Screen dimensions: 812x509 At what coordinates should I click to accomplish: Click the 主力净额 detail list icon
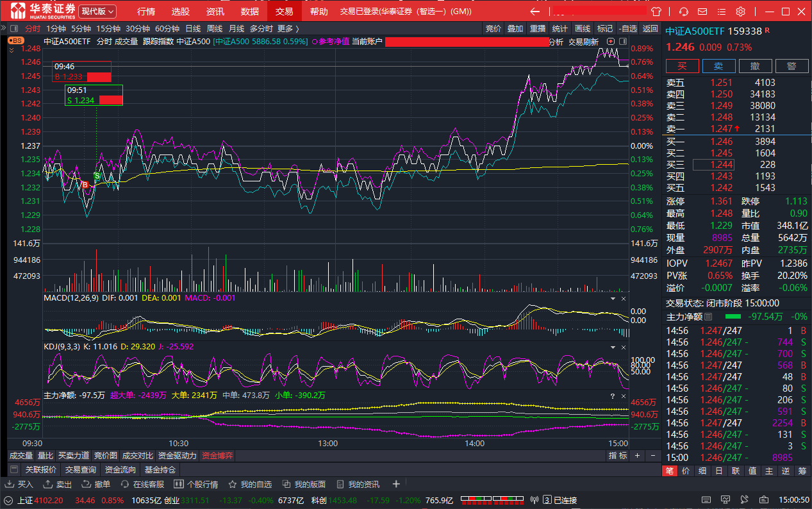(x=708, y=317)
